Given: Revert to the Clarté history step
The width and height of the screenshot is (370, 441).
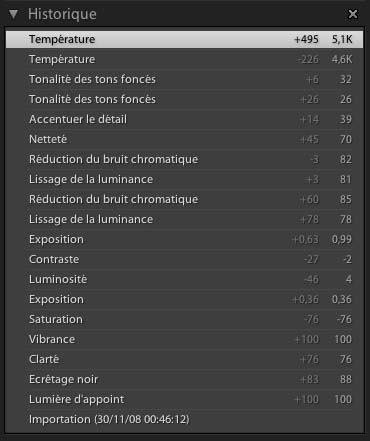Looking at the screenshot, I should click(185, 359).
